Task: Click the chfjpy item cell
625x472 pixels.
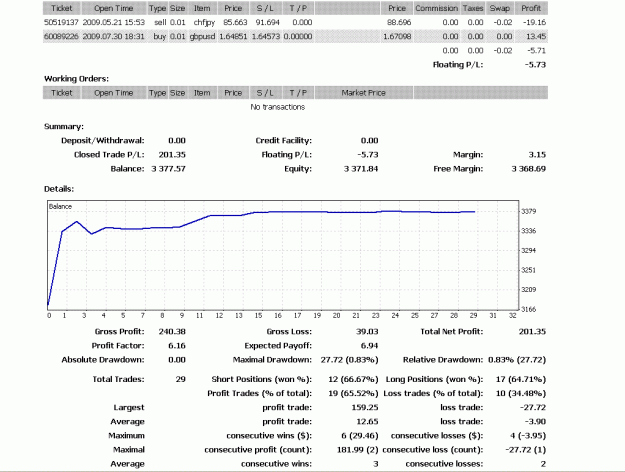Action: point(204,23)
